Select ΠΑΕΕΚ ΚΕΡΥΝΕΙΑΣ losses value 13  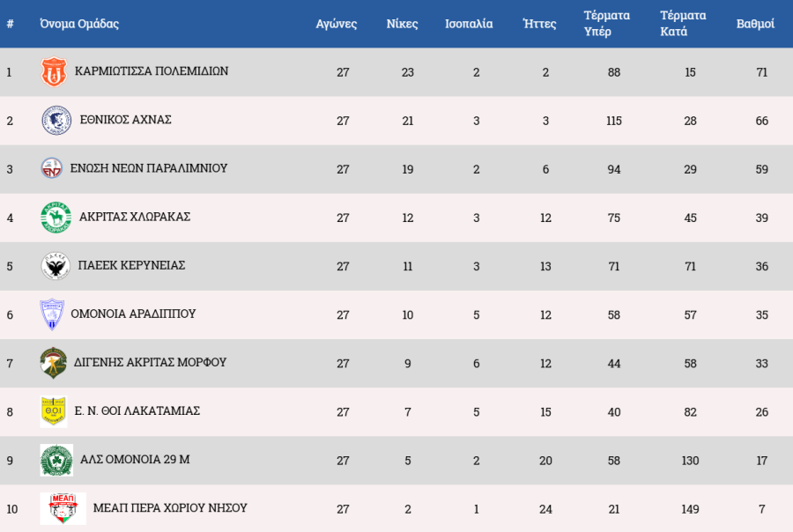545,267
